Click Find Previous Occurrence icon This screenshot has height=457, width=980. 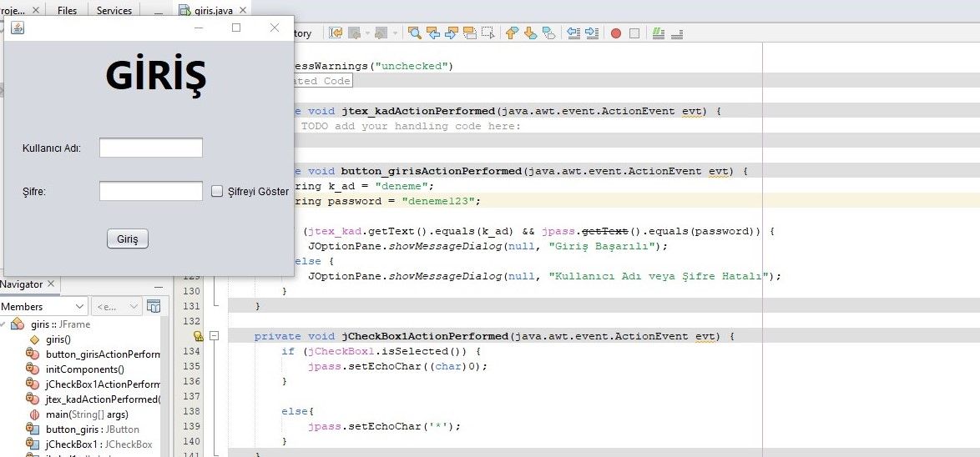tap(432, 33)
